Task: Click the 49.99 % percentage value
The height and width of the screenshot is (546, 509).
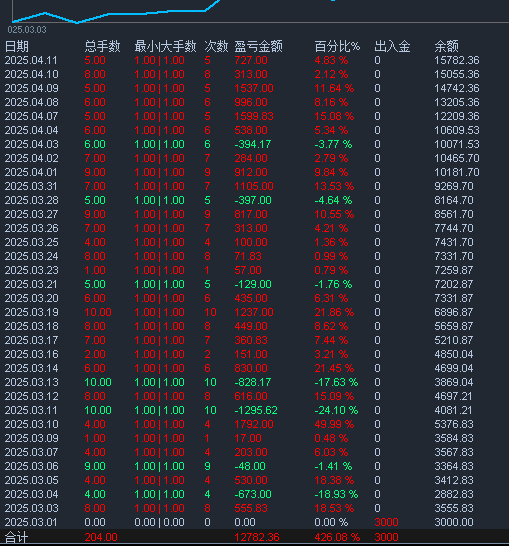Action: 334,424
